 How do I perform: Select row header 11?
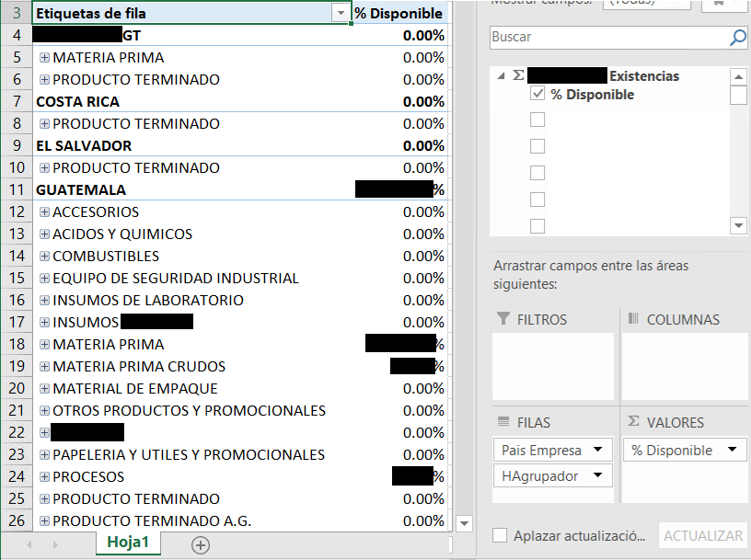tap(17, 190)
